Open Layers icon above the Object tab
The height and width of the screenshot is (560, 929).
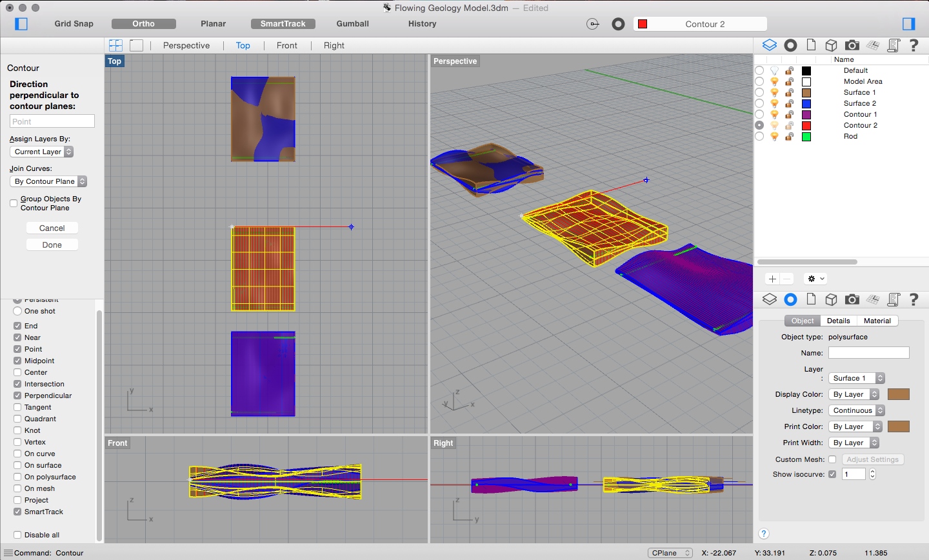pyautogui.click(x=770, y=299)
